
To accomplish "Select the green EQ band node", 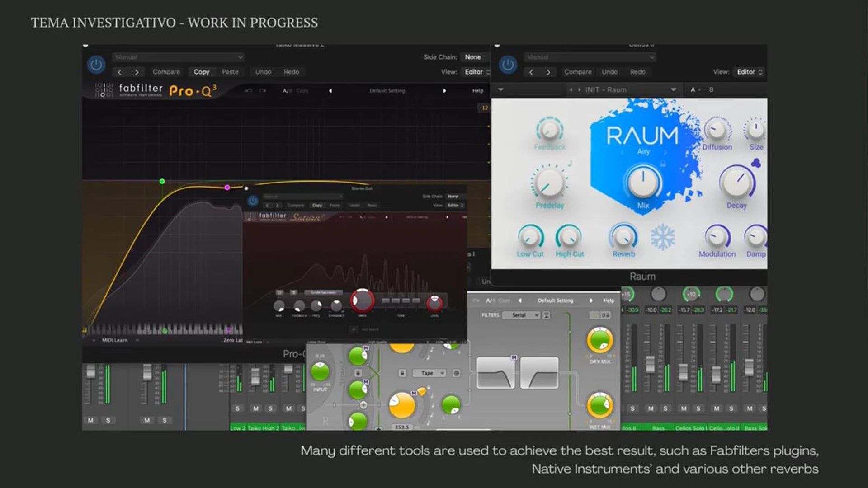I will pos(162,181).
